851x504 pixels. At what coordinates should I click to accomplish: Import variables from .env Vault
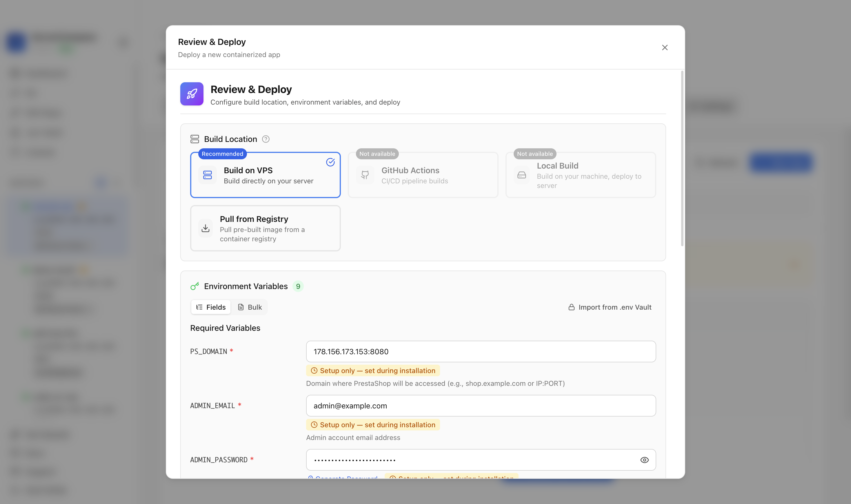tap(610, 307)
